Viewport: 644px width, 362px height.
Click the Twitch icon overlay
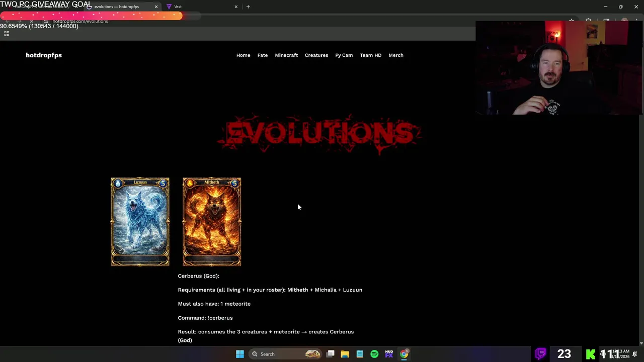541,354
